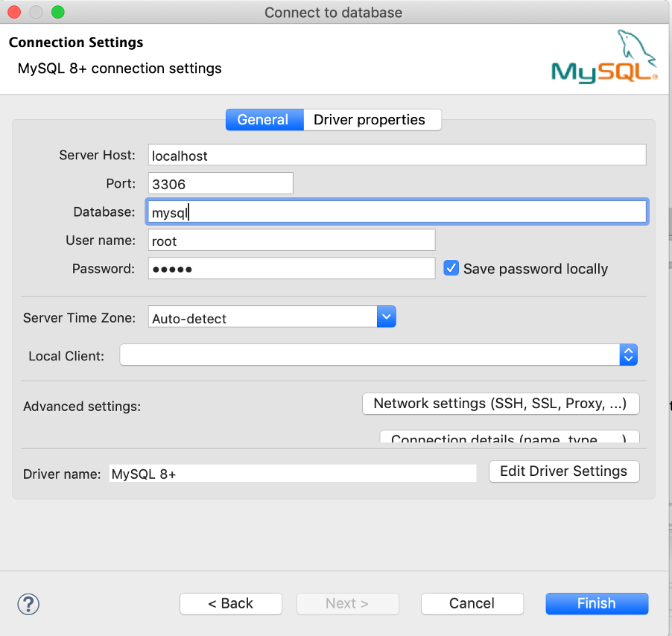The width and height of the screenshot is (672, 636).
Task: Switch to the Driver properties tab
Action: pyautogui.click(x=372, y=119)
